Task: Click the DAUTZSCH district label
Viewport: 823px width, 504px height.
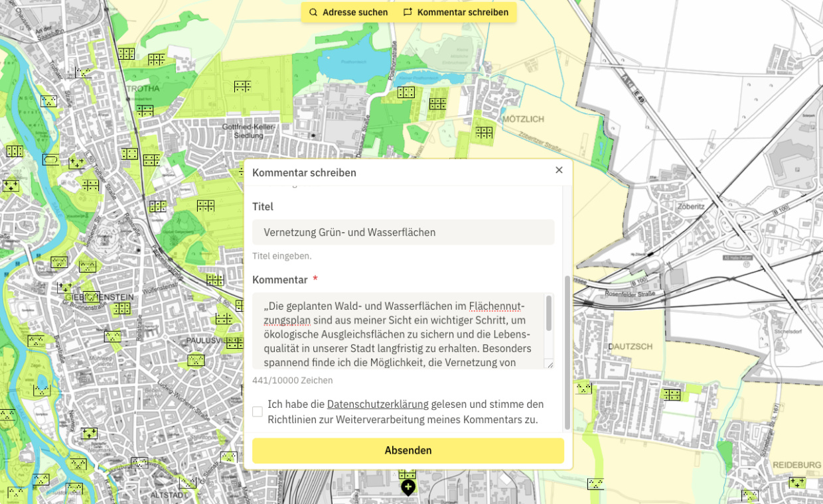Action: (631, 347)
